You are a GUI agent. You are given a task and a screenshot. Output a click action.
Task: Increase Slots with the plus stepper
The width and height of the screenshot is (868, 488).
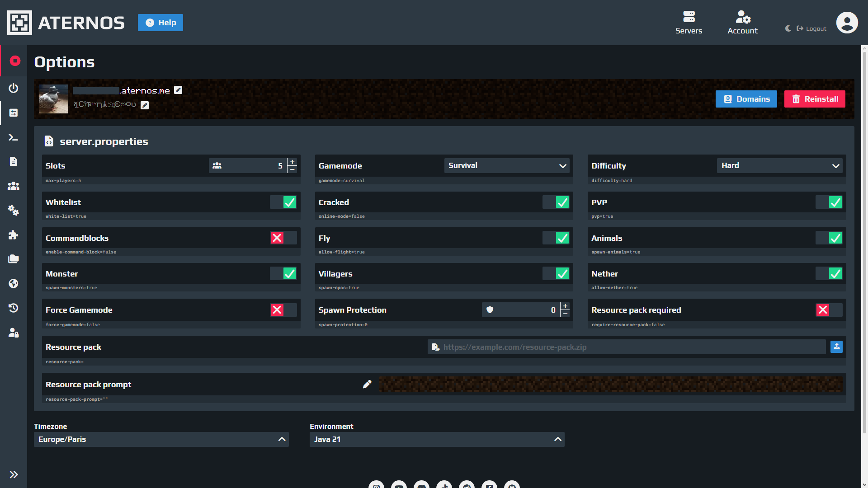(x=292, y=162)
